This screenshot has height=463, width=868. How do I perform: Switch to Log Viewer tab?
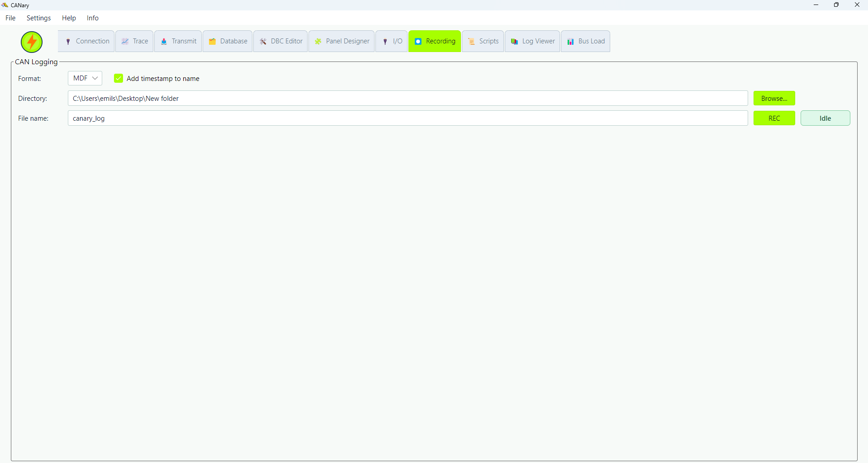click(x=532, y=41)
